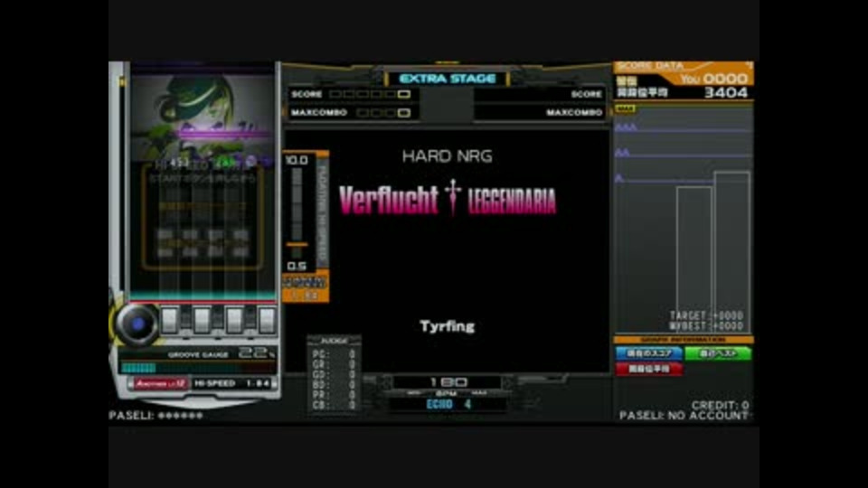Click the floating hi-speed vertical slider

[297, 212]
